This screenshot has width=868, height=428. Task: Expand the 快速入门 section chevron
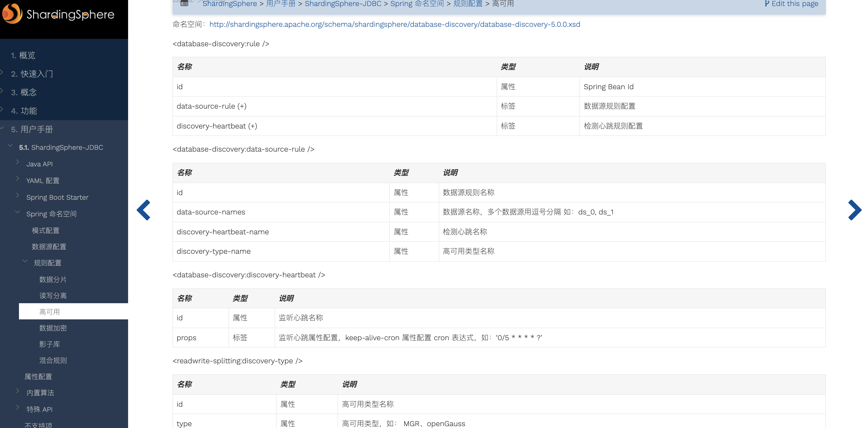pyautogui.click(x=2, y=72)
